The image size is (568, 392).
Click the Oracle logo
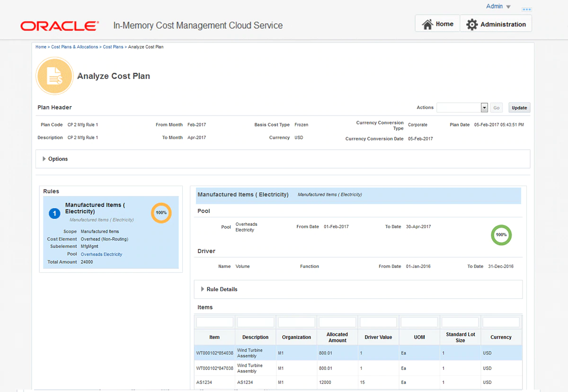(x=60, y=26)
